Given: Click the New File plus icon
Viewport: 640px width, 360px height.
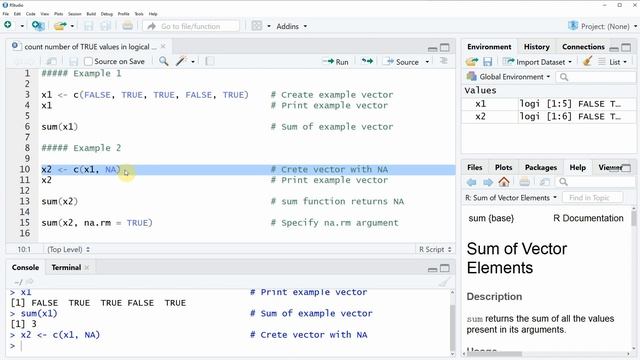Looking at the screenshot, I should coord(8,25).
